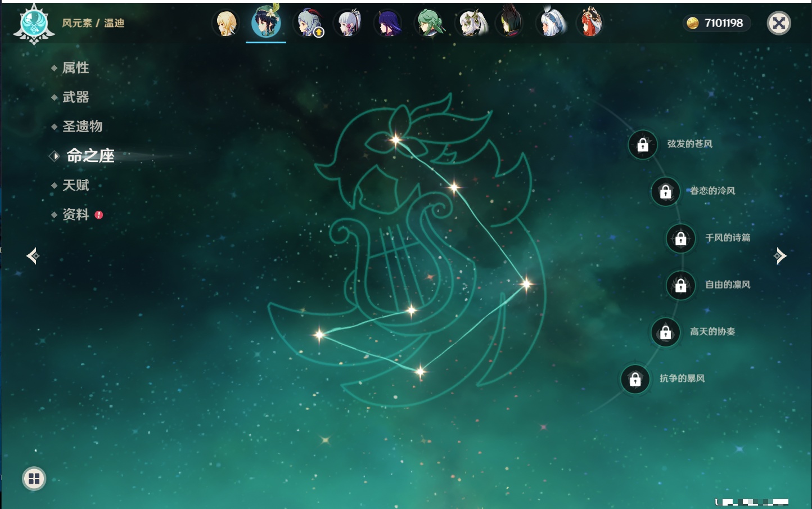The height and width of the screenshot is (509, 812).
Task: Open the 圣遗物 artifacts tab
Action: click(x=82, y=127)
